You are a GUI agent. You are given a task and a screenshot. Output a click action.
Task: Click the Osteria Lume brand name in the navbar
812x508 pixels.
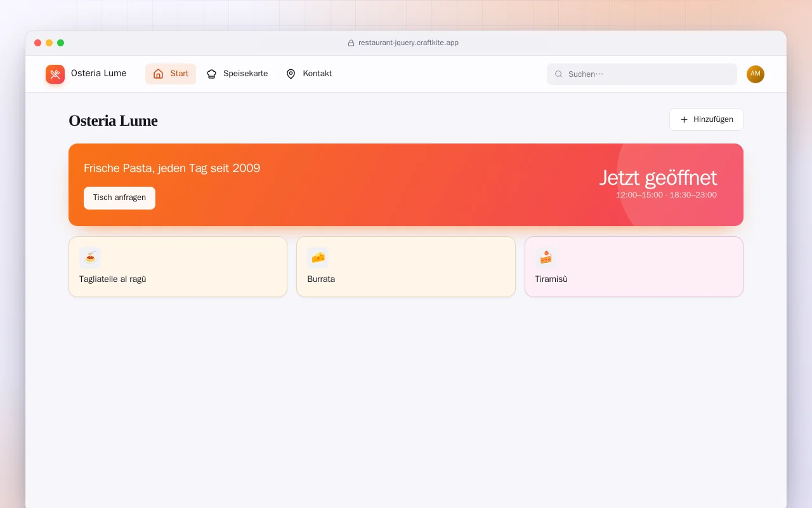[x=98, y=74]
